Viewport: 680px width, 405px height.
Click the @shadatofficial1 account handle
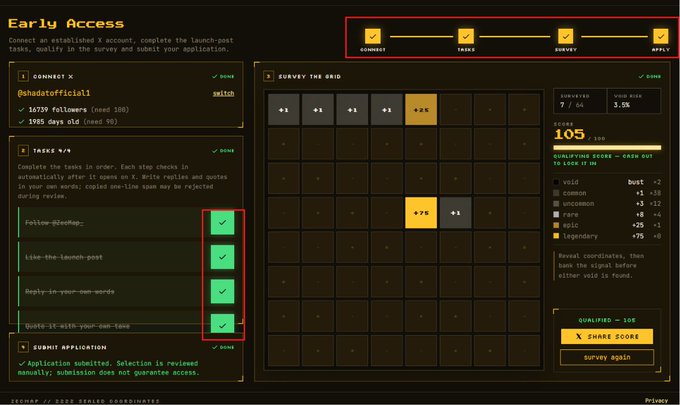tap(54, 93)
